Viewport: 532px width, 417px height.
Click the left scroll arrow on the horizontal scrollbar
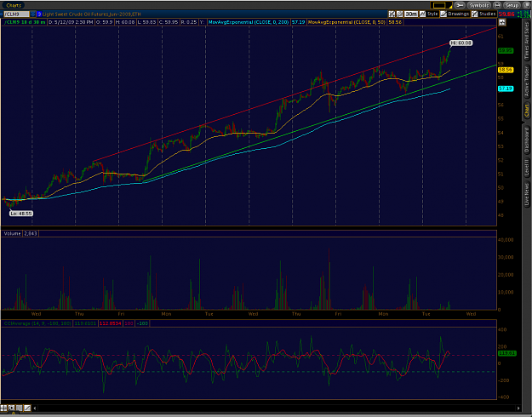pos(35,408)
